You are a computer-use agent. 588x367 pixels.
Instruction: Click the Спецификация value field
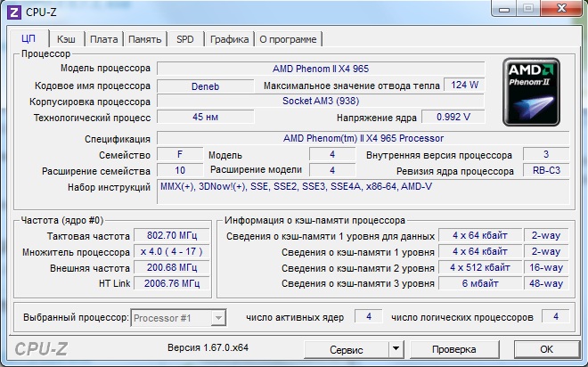[x=363, y=138]
